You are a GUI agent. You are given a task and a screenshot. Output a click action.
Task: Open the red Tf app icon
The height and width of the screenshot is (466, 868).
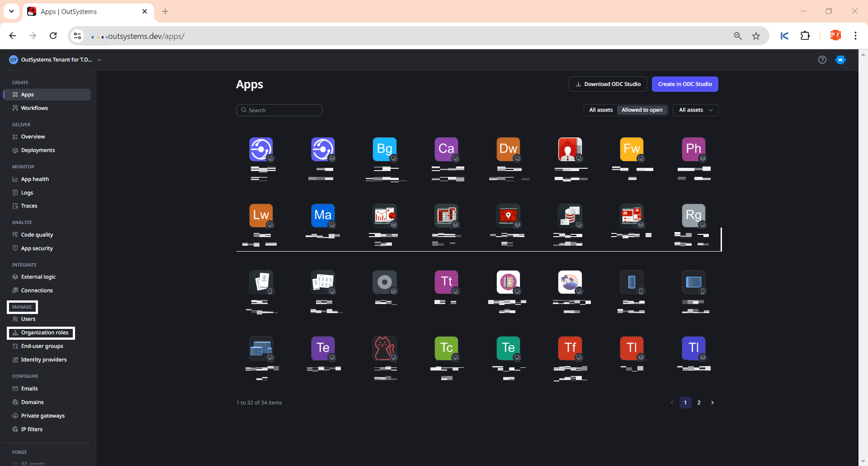(x=570, y=348)
